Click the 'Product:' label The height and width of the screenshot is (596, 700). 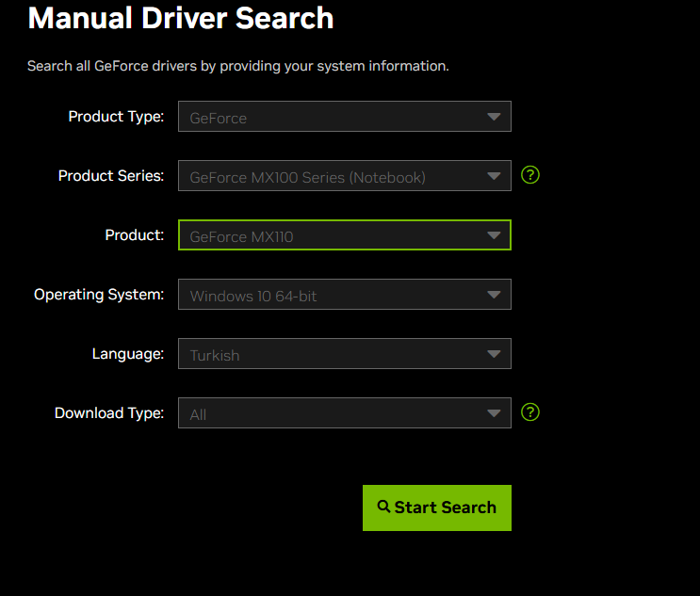(x=135, y=235)
